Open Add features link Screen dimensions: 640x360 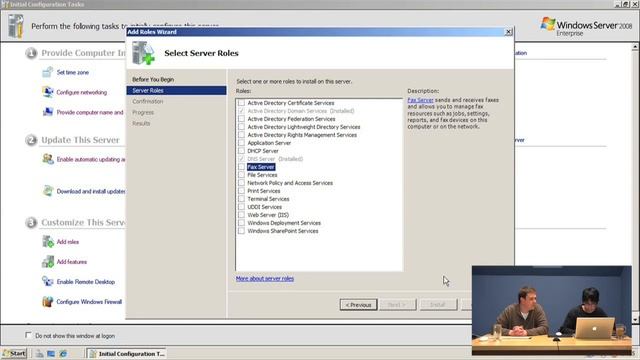tap(71, 262)
